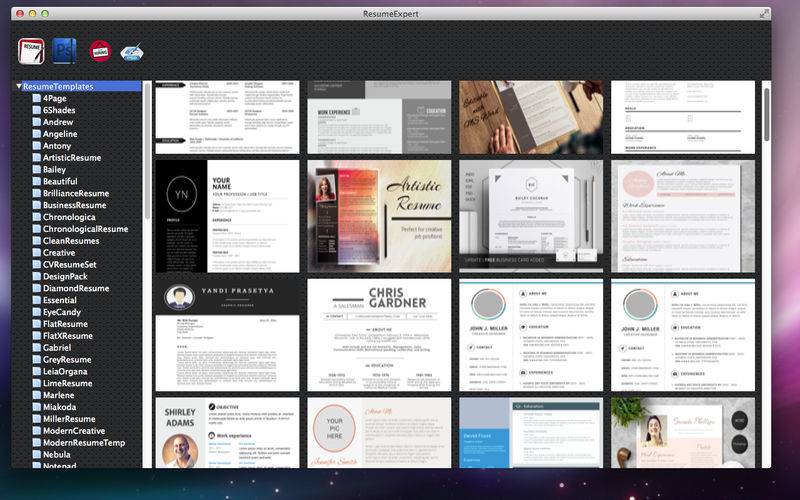Image resolution: width=800 pixels, height=500 pixels.
Task: Select the MillerResume folder
Action: coord(64,419)
